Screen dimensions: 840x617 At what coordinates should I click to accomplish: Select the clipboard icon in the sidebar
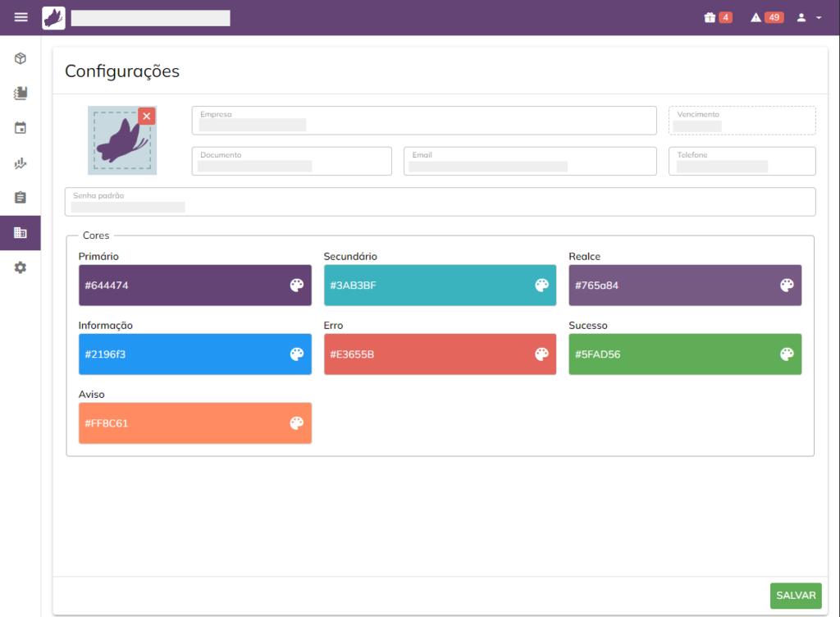(x=21, y=198)
